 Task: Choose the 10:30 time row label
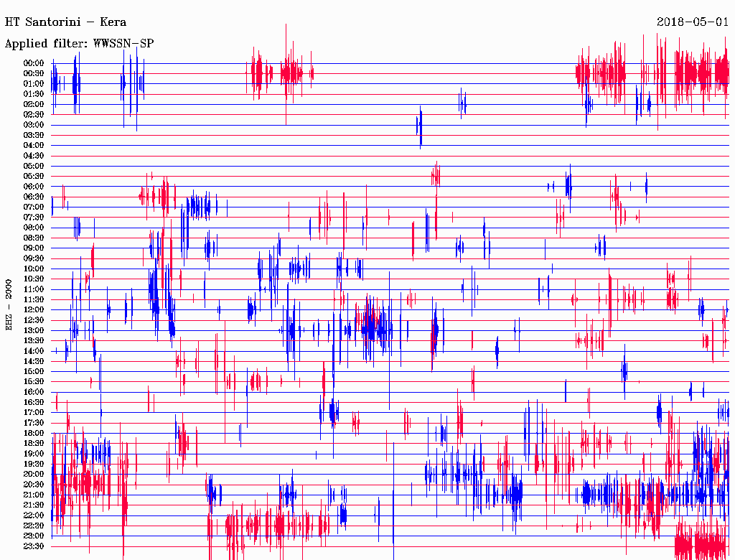[x=34, y=279]
